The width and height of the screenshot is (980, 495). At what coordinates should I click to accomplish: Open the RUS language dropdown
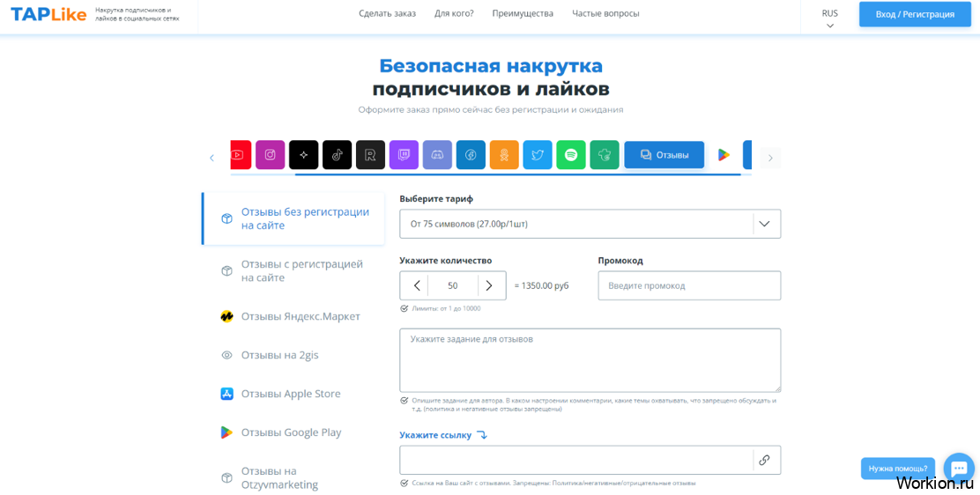coord(830,18)
